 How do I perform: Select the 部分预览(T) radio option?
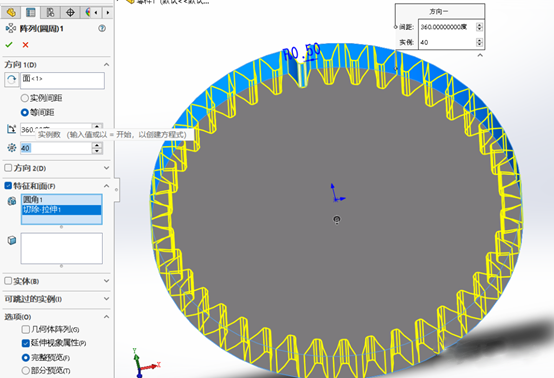click(25, 371)
